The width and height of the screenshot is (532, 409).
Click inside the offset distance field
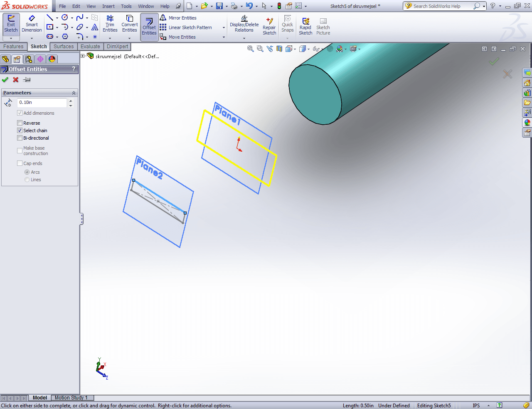click(42, 102)
